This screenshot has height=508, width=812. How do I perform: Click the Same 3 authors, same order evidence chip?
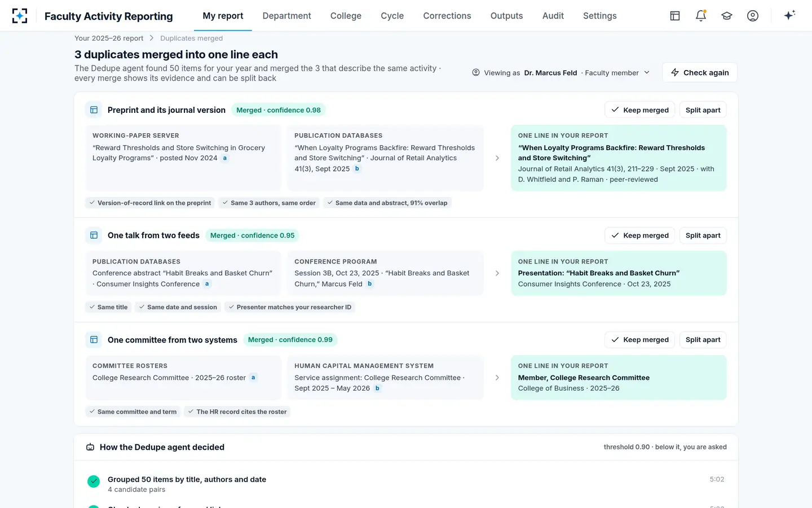pos(268,203)
